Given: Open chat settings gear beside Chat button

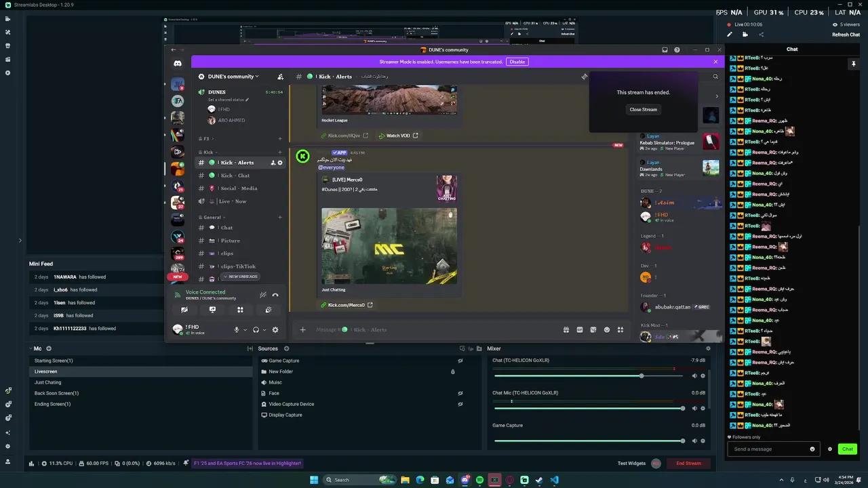Looking at the screenshot, I should point(829,449).
